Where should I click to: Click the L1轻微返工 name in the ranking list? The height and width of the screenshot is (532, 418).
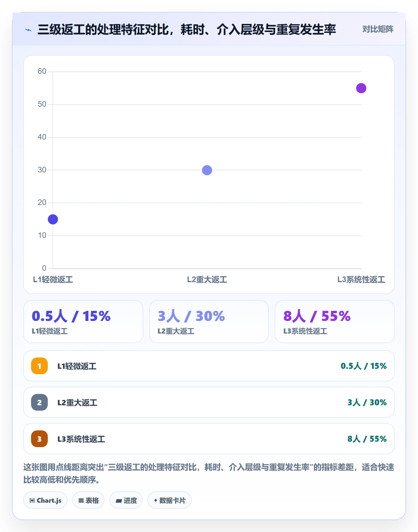(77, 366)
